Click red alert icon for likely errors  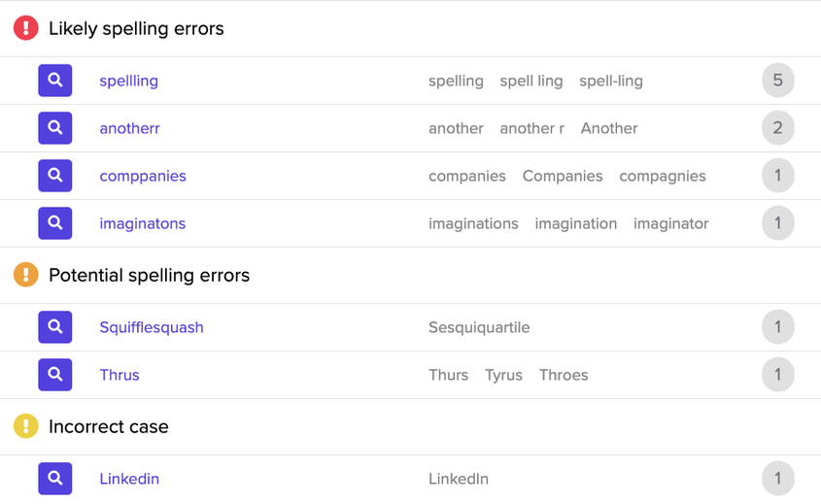click(25, 28)
